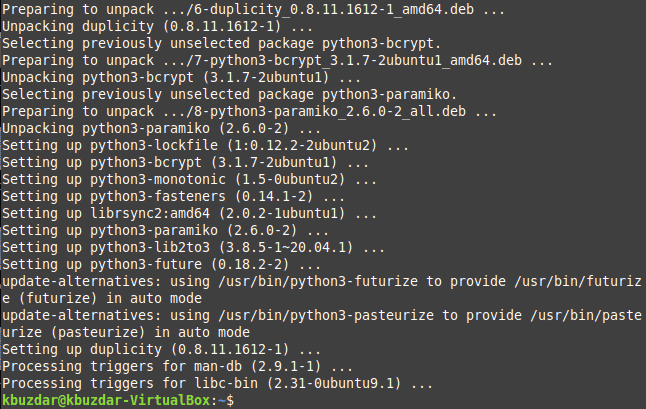Image resolution: width=646 pixels, height=409 pixels.
Task: Click the /usr/bin/python3-futurize path text
Action: coord(318,282)
